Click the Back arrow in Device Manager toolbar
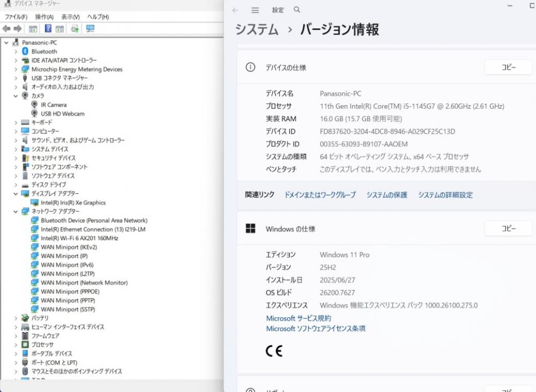This screenshot has height=392, width=536. tap(6, 29)
